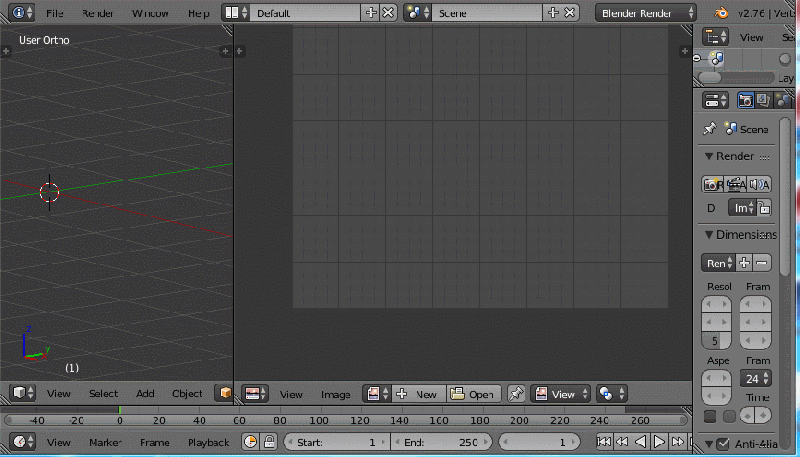
Task: Open the File menu
Action: pos(54,13)
